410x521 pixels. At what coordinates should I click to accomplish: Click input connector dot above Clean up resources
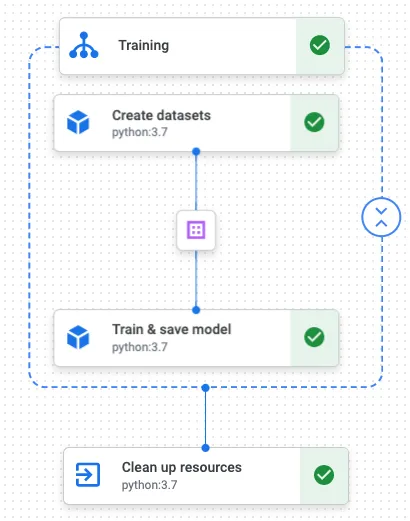[x=206, y=448]
